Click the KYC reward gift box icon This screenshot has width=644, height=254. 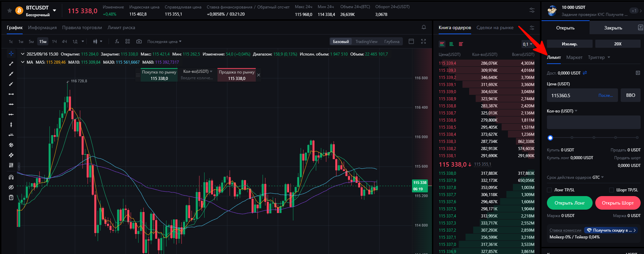point(553,11)
